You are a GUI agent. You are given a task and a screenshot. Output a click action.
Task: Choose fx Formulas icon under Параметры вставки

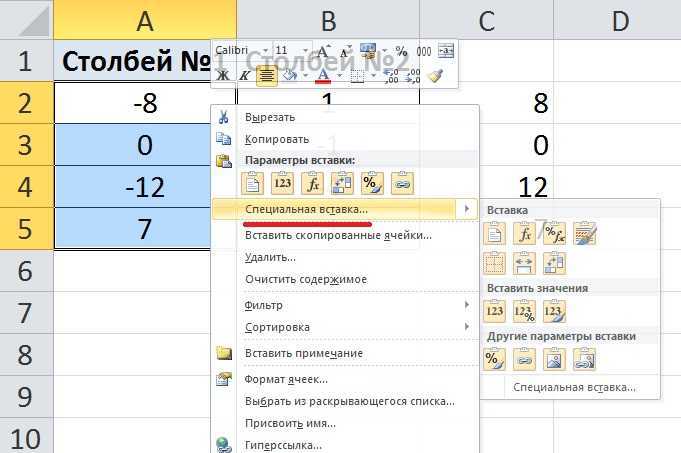(x=312, y=183)
